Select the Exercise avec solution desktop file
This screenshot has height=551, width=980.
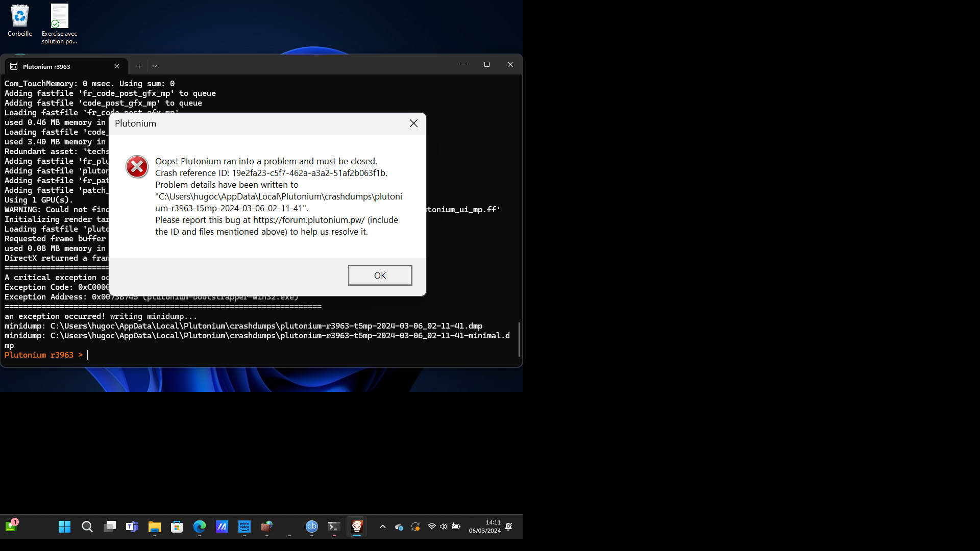coord(59,24)
